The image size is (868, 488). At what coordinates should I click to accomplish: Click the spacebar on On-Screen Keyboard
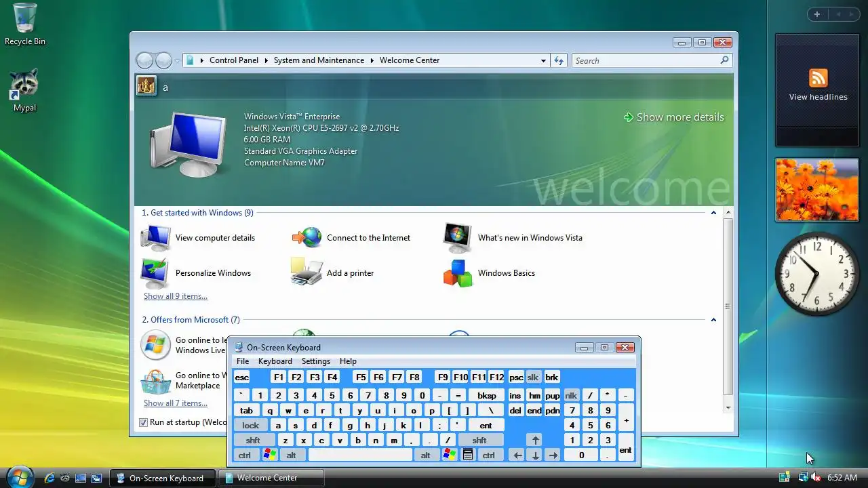click(360, 455)
